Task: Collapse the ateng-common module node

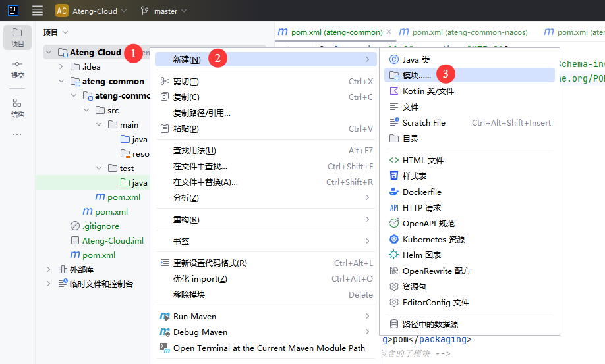Action: click(61, 81)
